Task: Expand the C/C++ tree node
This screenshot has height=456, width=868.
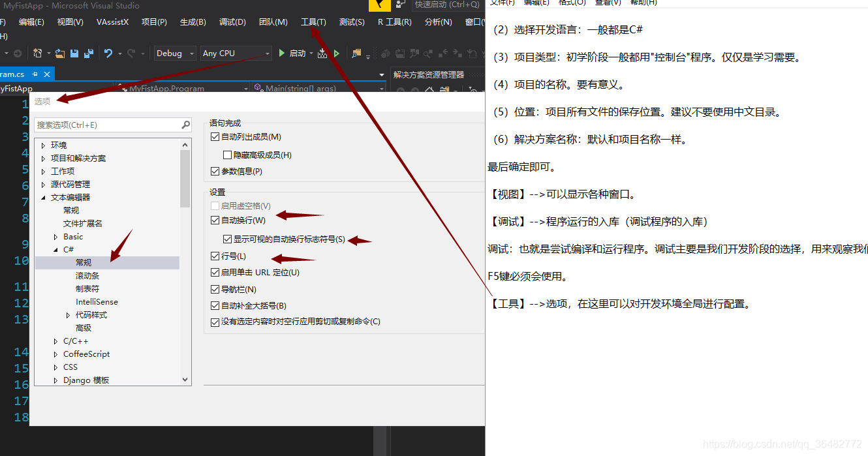Action: [x=55, y=341]
